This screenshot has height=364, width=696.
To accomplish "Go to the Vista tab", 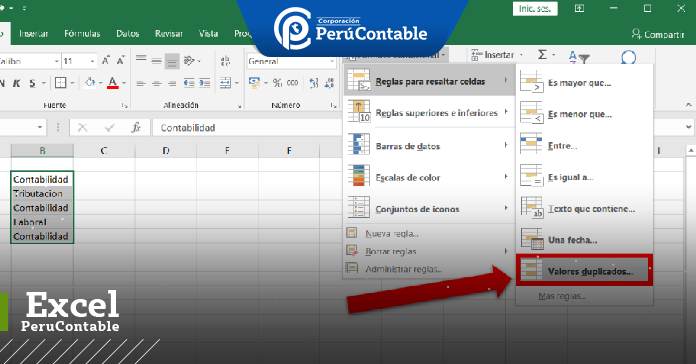I will coord(208,34).
